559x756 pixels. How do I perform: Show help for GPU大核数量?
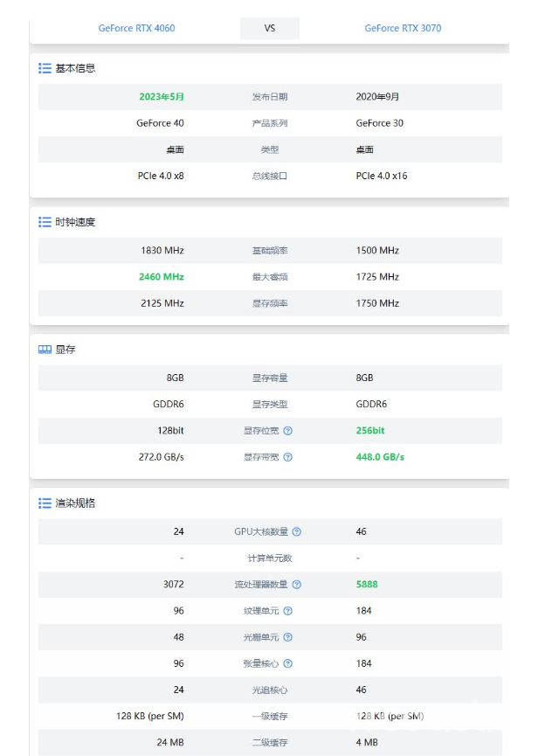point(297,531)
